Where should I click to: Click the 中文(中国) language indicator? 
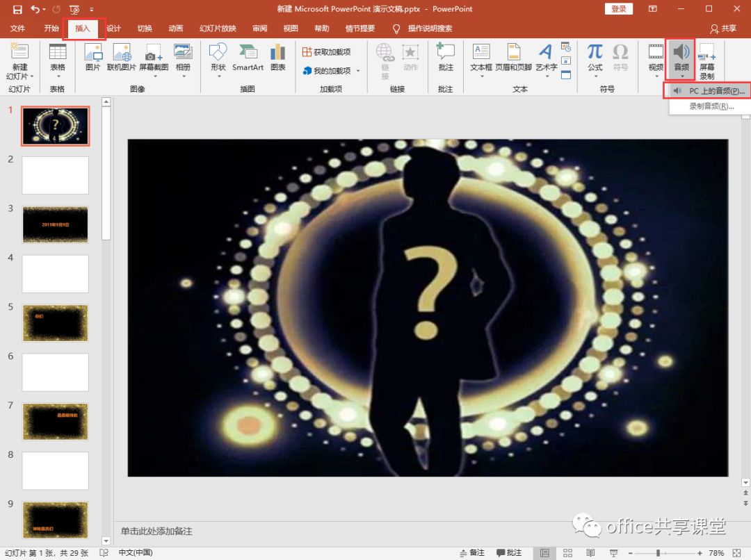tap(136, 553)
